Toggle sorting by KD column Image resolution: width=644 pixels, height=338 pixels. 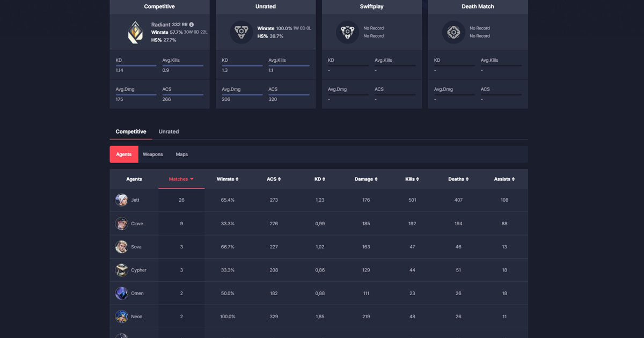pos(320,179)
